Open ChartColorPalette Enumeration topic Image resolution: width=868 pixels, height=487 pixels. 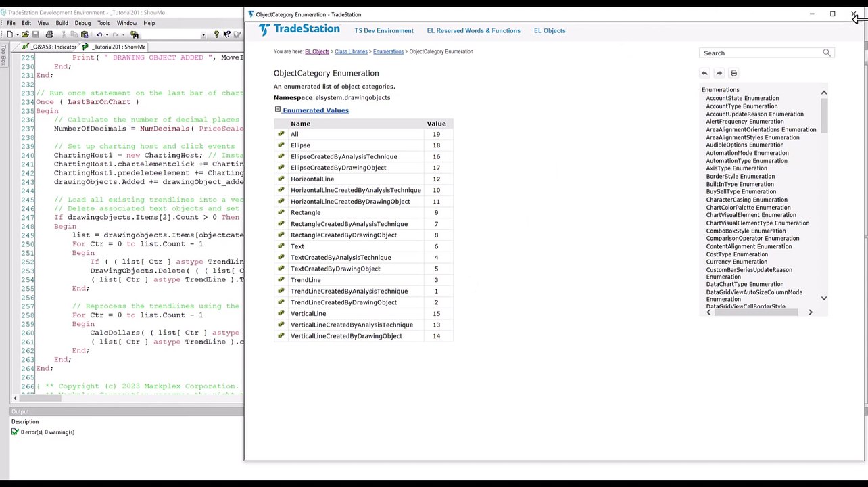[748, 208]
